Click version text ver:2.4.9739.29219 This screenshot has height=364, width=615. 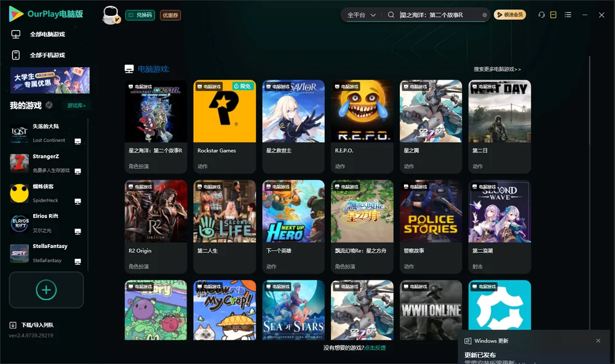pyautogui.click(x=31, y=335)
